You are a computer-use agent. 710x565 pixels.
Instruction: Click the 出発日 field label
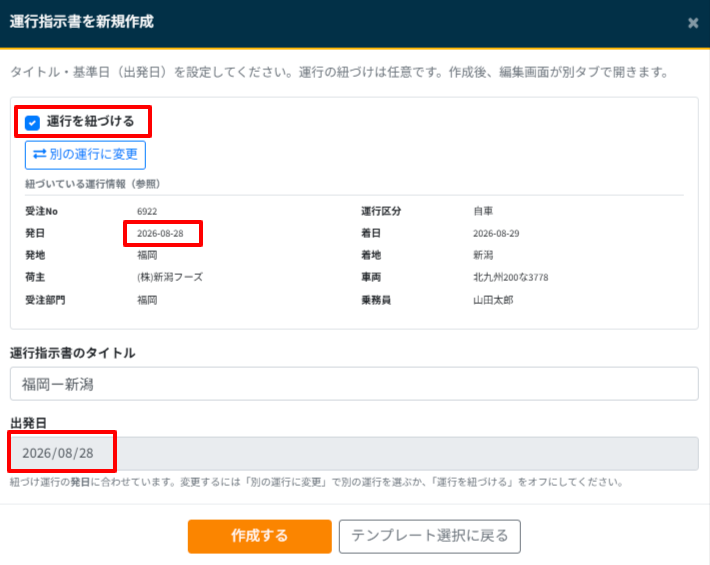[x=28, y=423]
